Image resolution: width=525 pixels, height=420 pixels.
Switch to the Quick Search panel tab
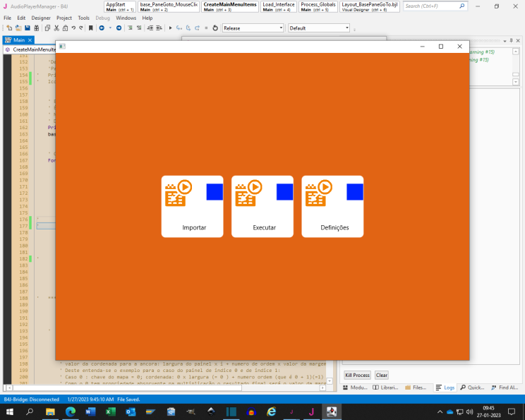pyautogui.click(x=472, y=388)
